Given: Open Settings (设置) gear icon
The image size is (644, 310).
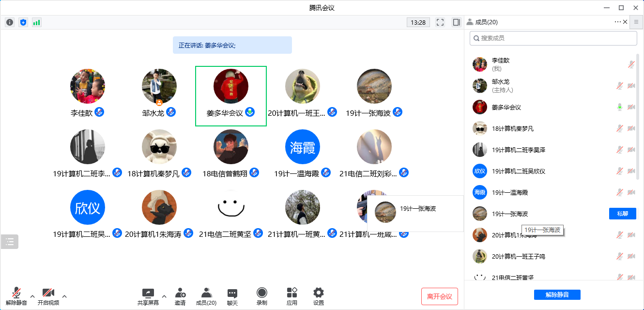Looking at the screenshot, I should pyautogui.click(x=318, y=296).
